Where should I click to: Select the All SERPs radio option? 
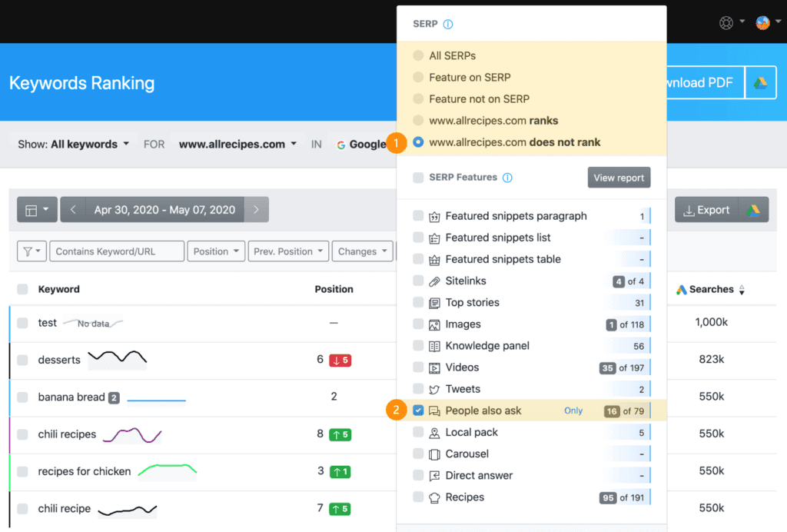(x=418, y=55)
